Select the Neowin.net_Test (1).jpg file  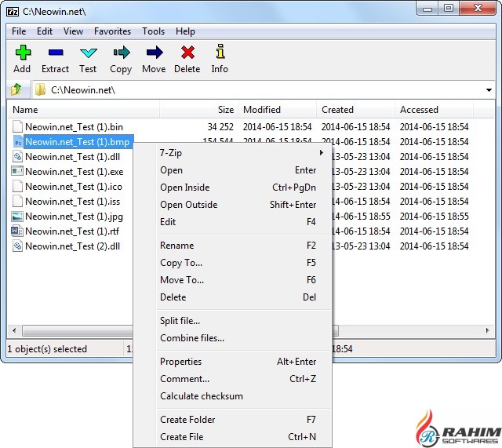(74, 217)
